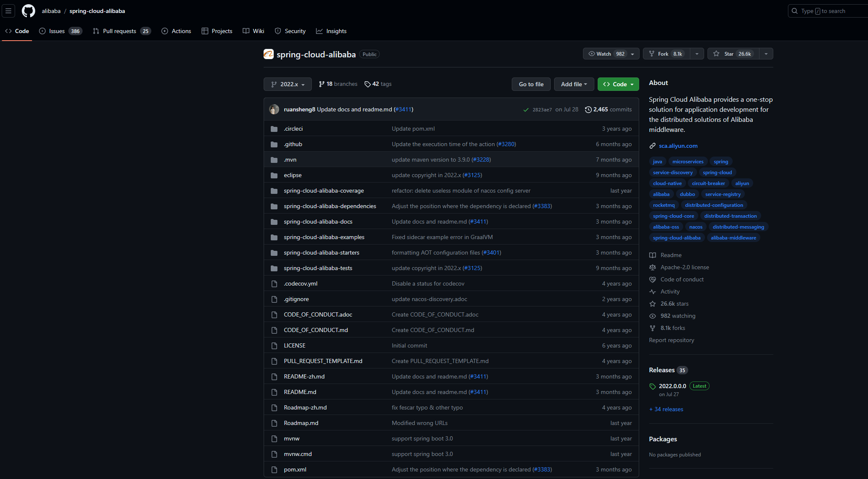Focus the Type / to search field

pos(828,11)
